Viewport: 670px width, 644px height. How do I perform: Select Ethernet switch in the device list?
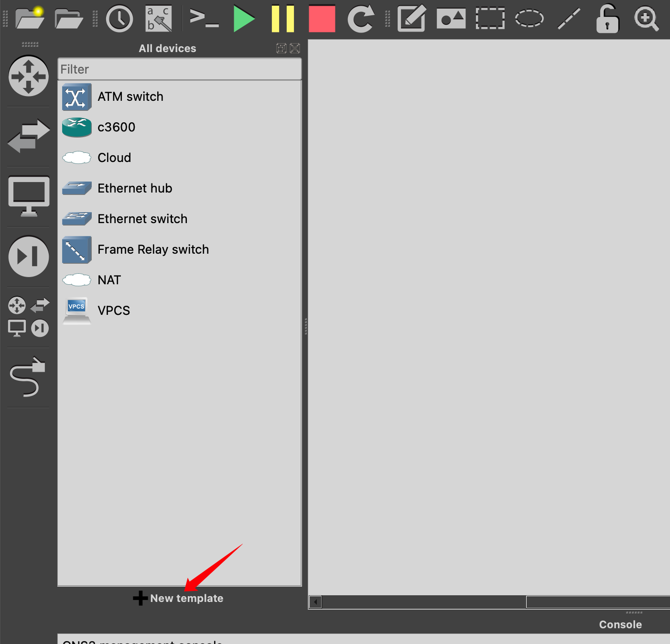(x=142, y=219)
